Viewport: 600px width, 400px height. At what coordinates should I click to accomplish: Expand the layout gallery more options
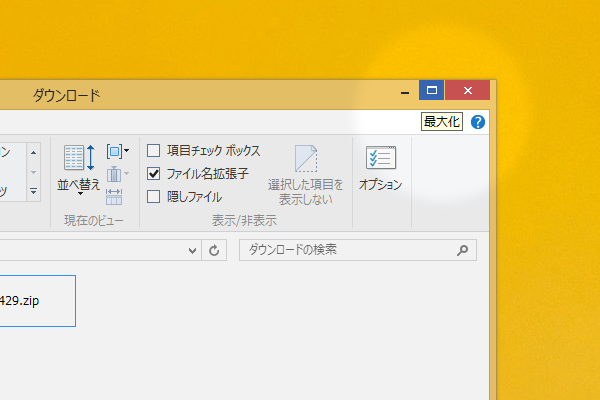[34, 191]
